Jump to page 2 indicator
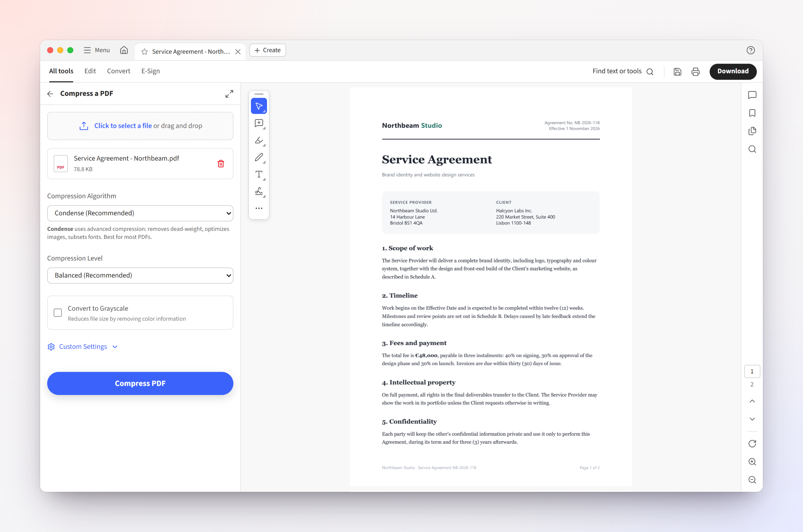Screen dimensions: 803x532 [x=752, y=384]
